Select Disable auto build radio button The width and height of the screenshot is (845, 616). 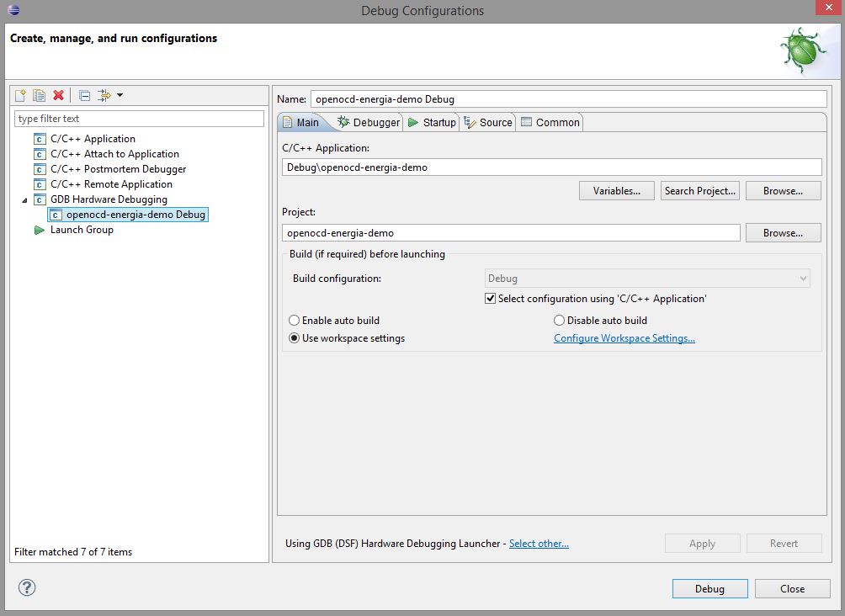(559, 320)
